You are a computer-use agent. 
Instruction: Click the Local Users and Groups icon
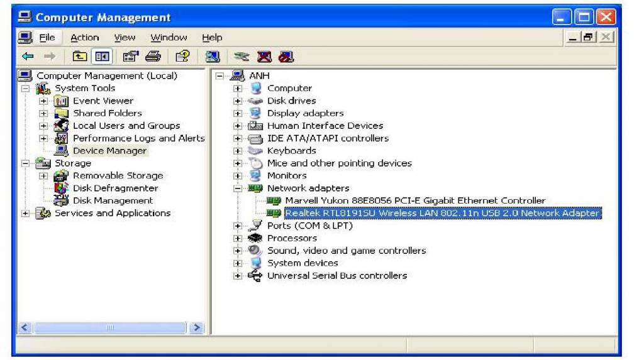[61, 126]
